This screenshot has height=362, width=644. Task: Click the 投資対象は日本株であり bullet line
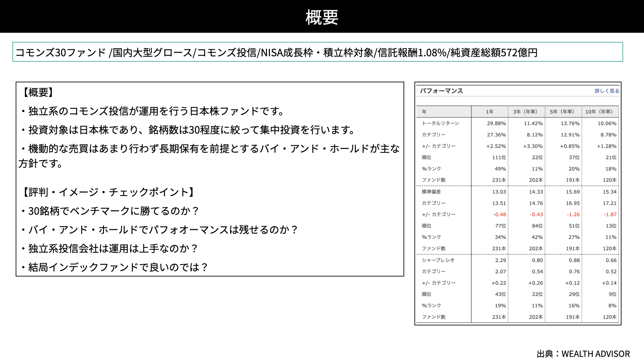point(188,130)
